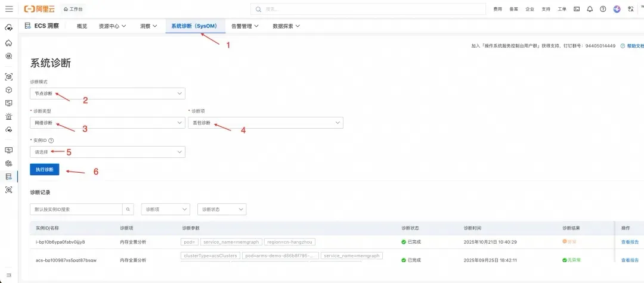
Task: Click the sidebar scan-frame icon below the selected item
Action: pos(8,189)
